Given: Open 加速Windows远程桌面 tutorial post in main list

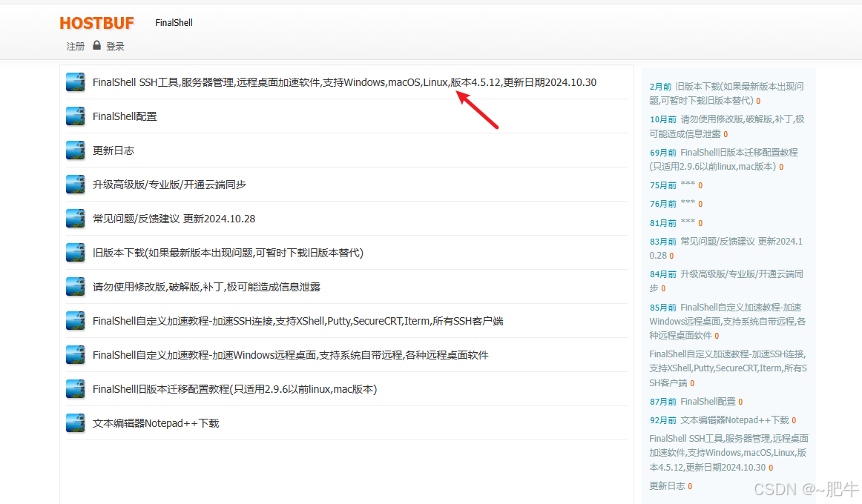Looking at the screenshot, I should [290, 355].
